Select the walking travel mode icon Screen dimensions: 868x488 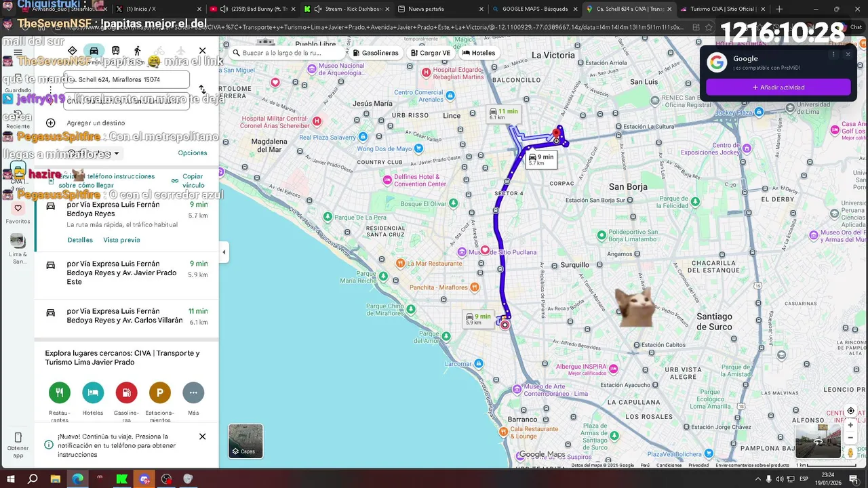(138, 51)
